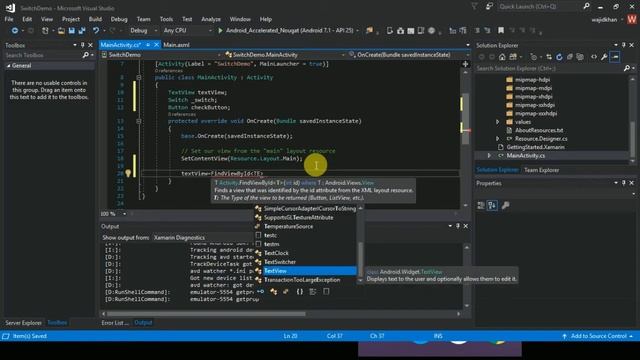
Task: Click the Open File folder icon in toolbar
Action: (x=61, y=31)
